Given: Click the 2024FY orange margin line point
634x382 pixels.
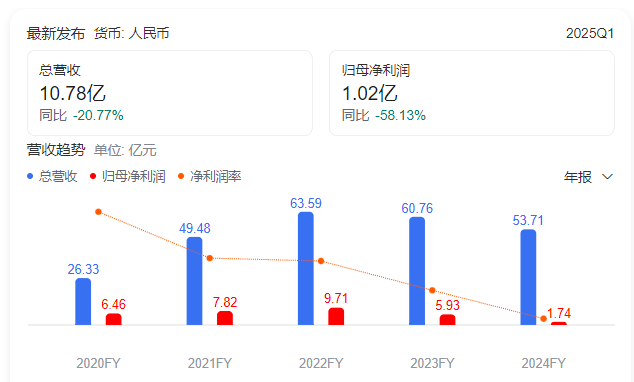Looking at the screenshot, I should [543, 319].
